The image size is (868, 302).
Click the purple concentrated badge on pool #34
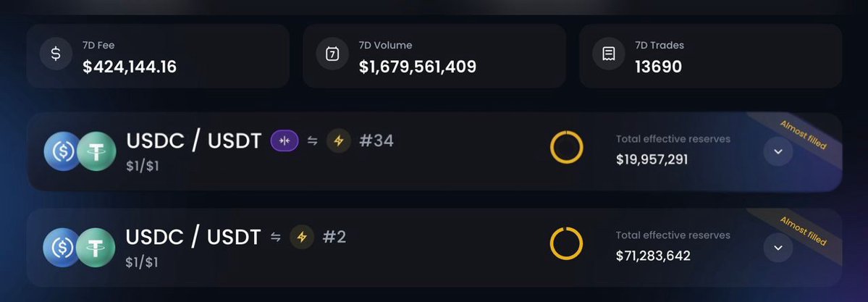(x=285, y=140)
